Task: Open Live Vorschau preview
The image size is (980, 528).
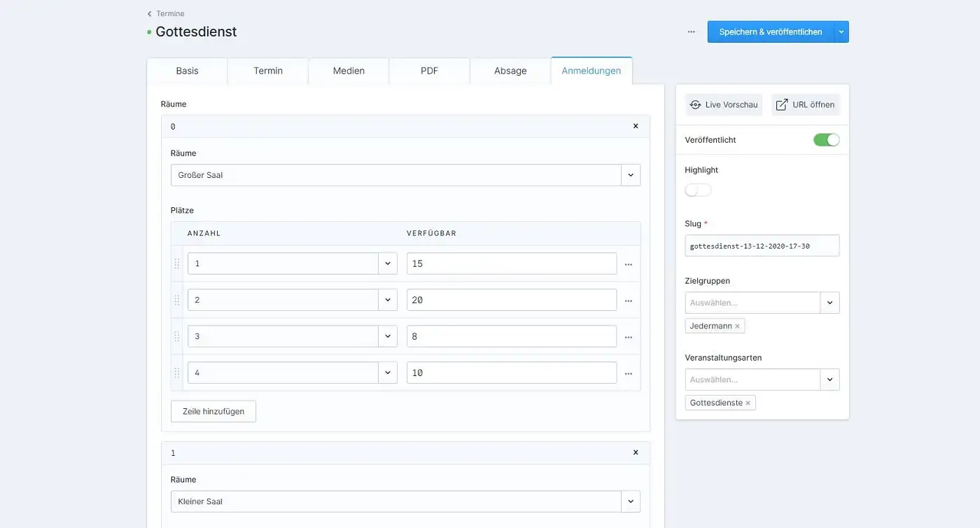Action: point(724,104)
